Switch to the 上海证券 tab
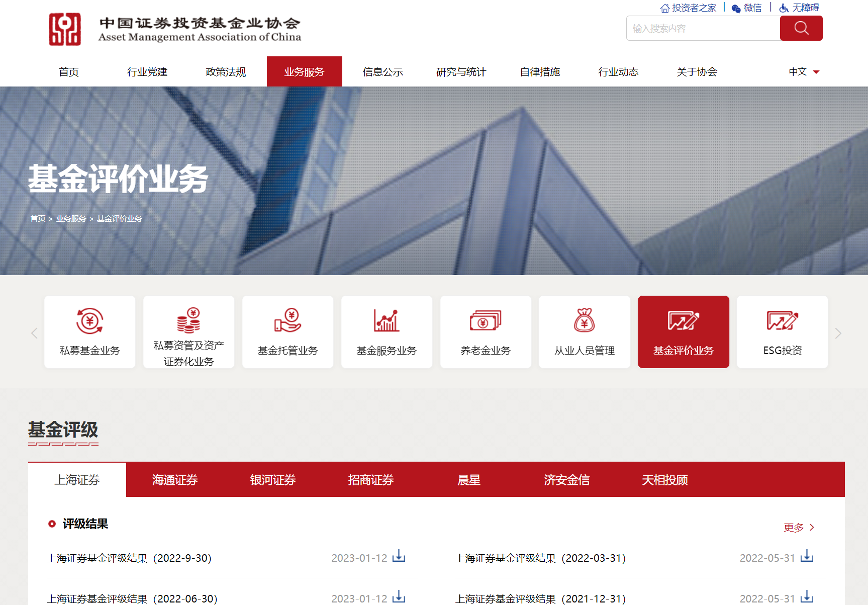 [x=77, y=480]
